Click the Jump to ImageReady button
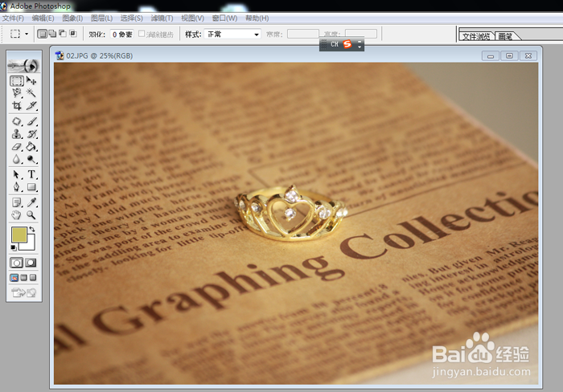The height and width of the screenshot is (392, 563). [24, 293]
